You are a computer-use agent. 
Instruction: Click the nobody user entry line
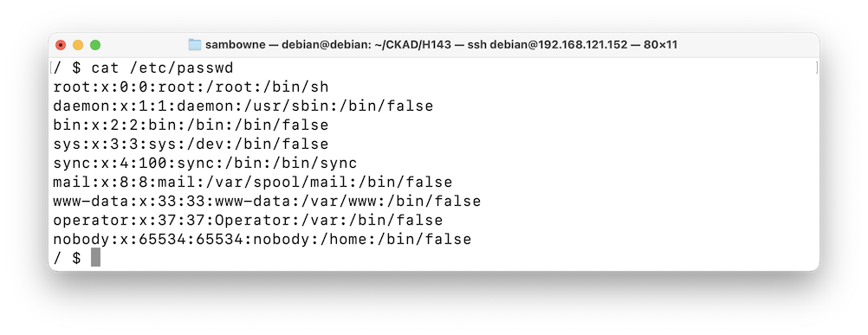point(262,240)
